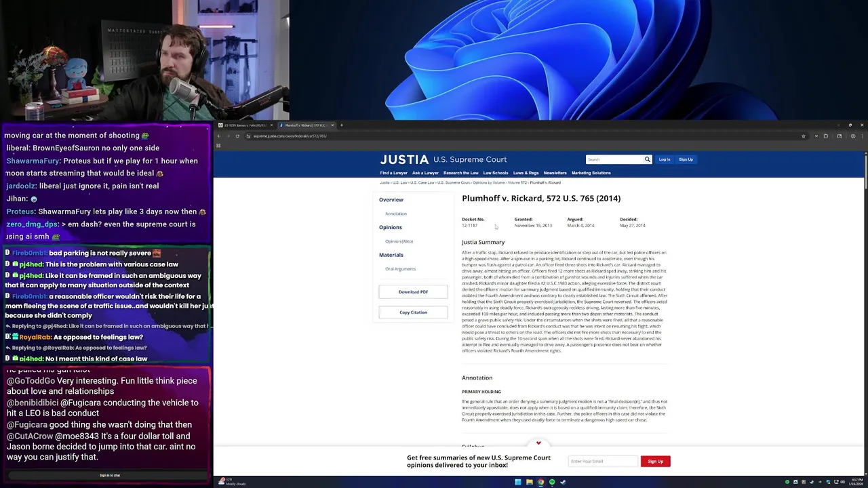Collapse the email signup banner chevron

(538, 443)
